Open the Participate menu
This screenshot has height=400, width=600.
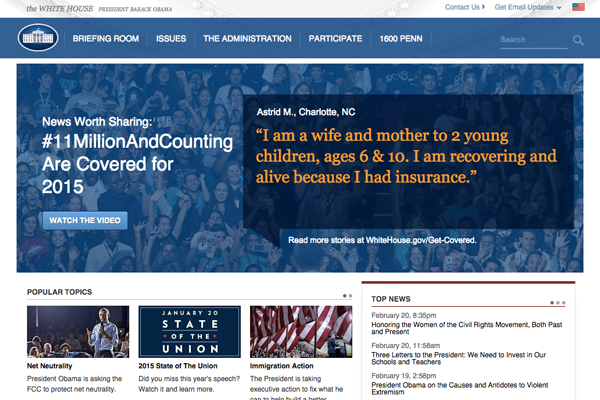(335, 39)
